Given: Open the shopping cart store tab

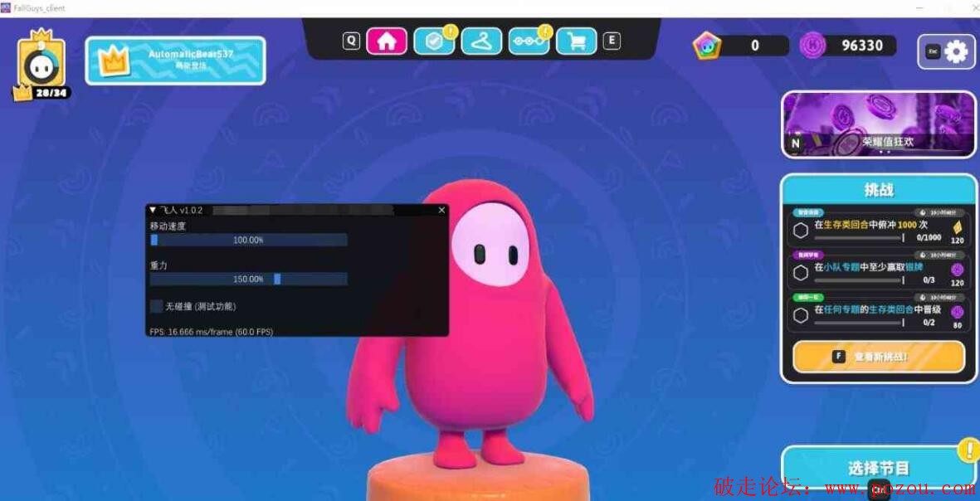Looking at the screenshot, I should (x=576, y=41).
